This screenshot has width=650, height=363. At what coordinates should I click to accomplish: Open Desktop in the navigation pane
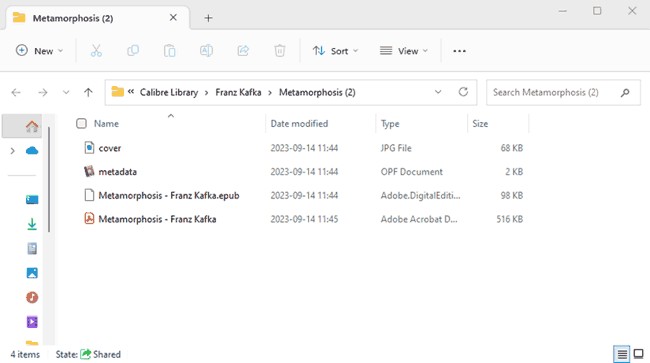coord(32,200)
